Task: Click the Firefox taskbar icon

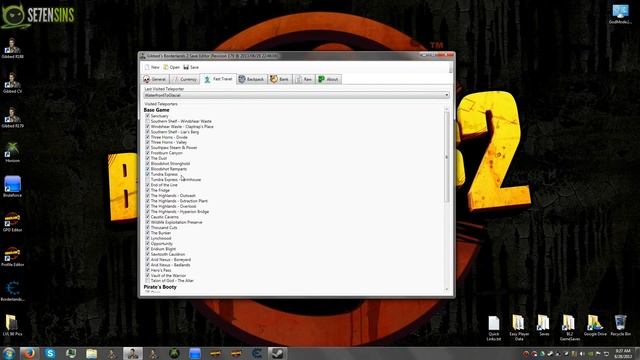Action: (29, 353)
